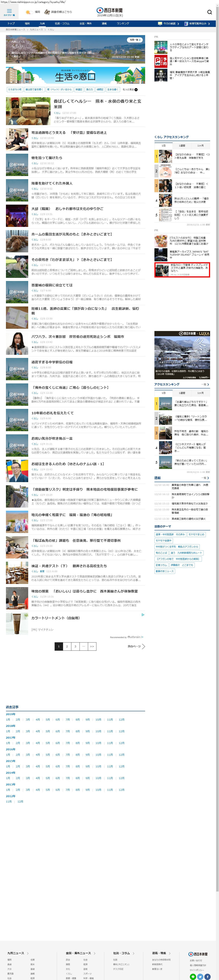Expand 九州ニュース footer section arrow
219x980 pixels.
pos(27,950)
